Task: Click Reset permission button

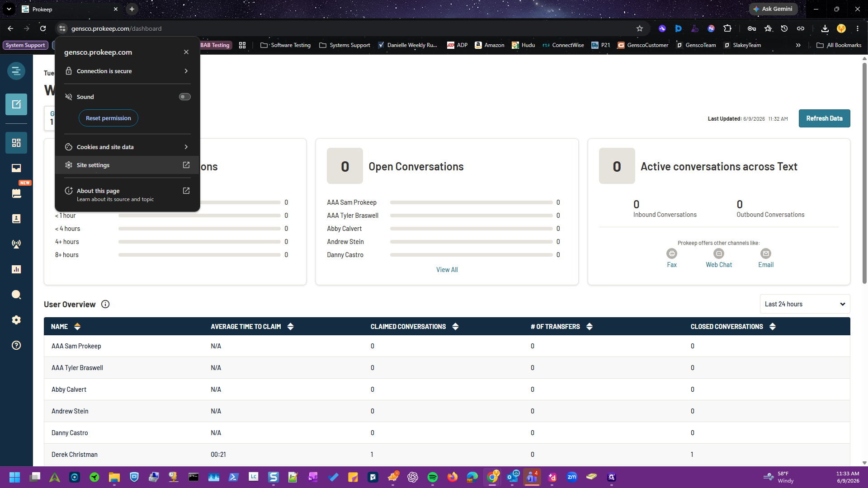Action: [x=108, y=118]
